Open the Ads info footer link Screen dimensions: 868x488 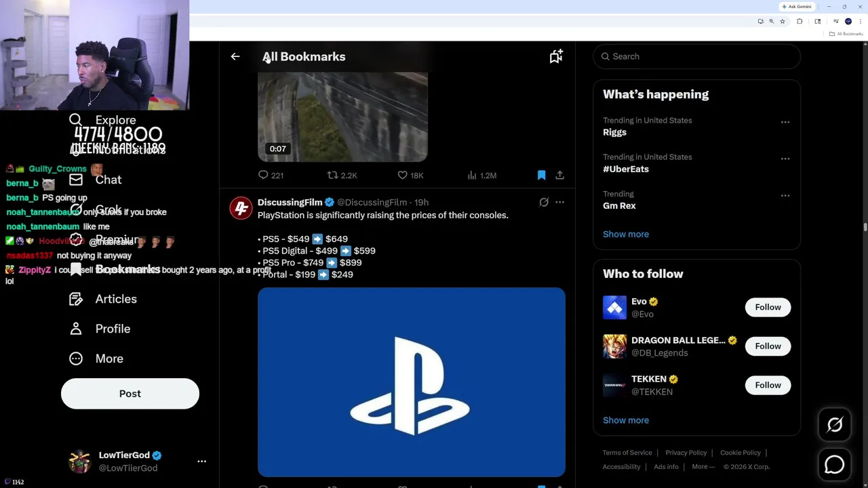666,466
